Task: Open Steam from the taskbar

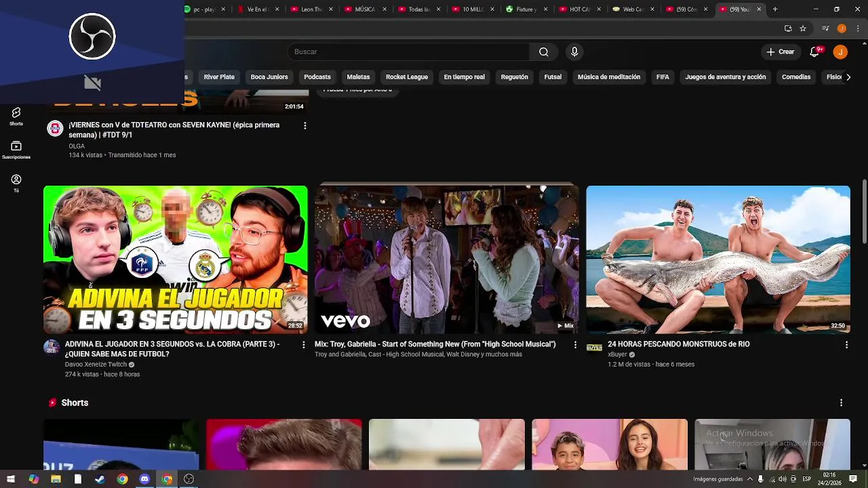Action: pos(100,479)
